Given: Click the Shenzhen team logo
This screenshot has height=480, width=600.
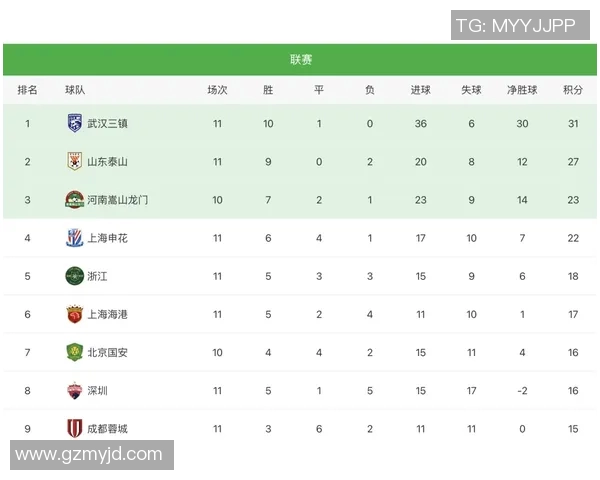Looking at the screenshot, I should click(74, 391).
